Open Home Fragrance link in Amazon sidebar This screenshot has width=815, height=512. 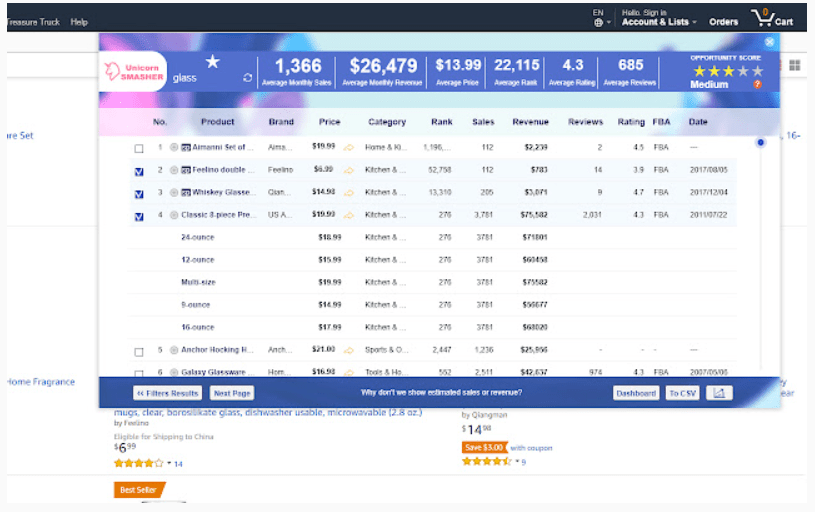point(41,382)
